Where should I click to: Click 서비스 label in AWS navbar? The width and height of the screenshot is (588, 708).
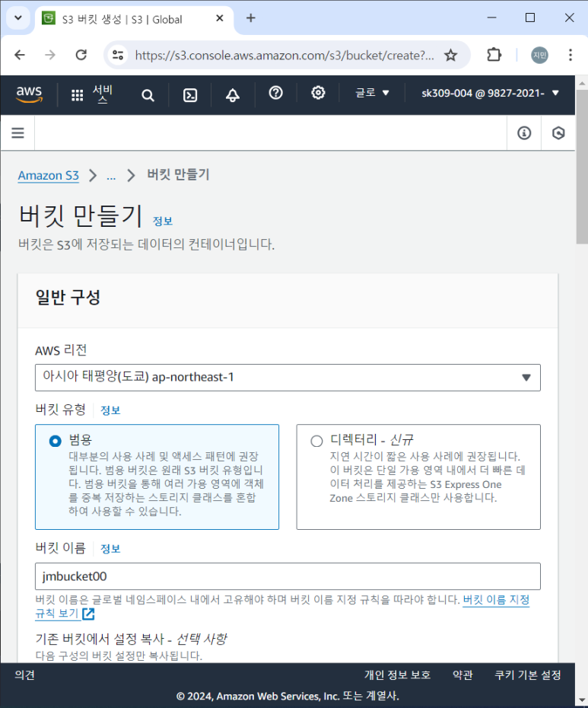click(x=103, y=94)
